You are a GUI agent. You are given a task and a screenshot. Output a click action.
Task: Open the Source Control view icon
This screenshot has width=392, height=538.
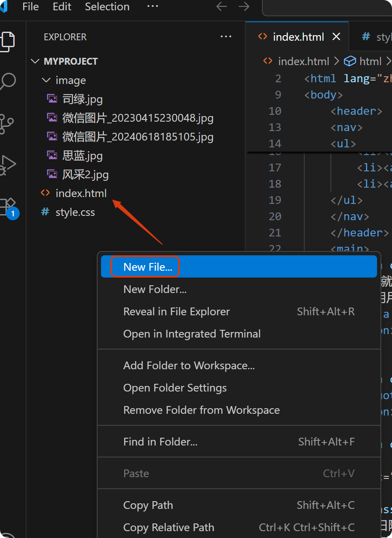click(x=7, y=123)
